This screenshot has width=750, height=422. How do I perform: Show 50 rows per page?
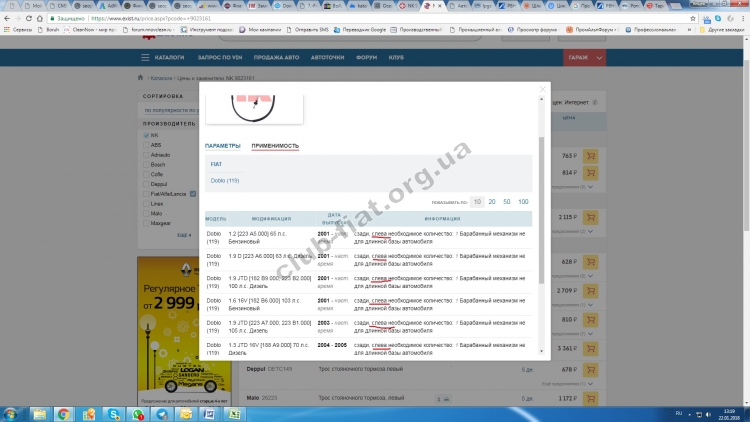point(506,202)
